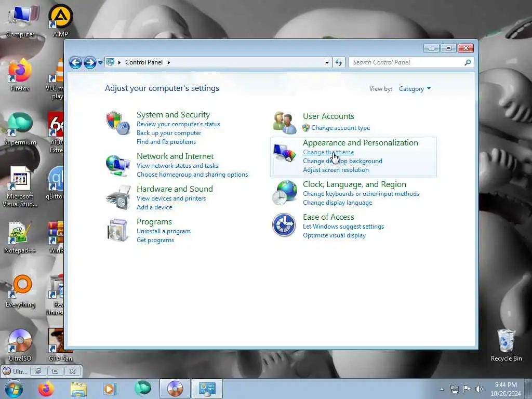Viewport: 532px width, 399px height.
Task: Click View network status and tasks
Action: point(178,166)
